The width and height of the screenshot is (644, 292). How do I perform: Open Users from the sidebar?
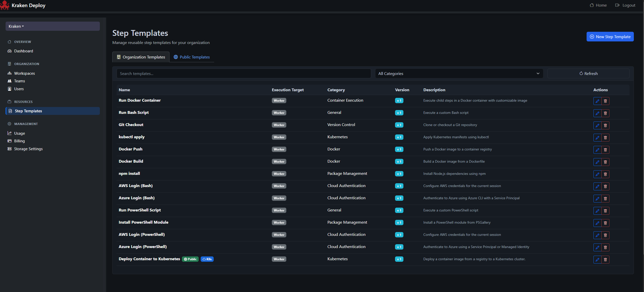point(19,89)
